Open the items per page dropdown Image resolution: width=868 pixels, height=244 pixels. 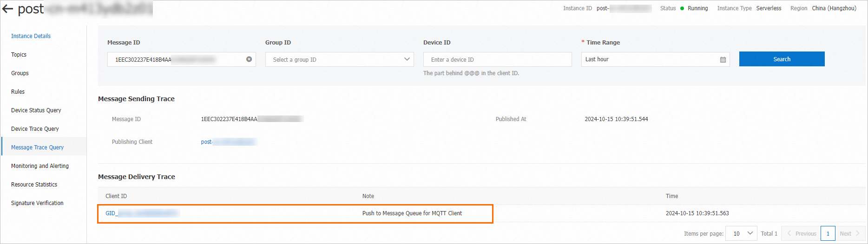(x=742, y=233)
